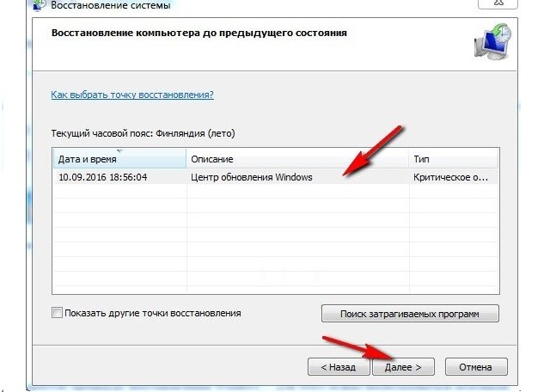Go back with the '< Назад' button
The width and height of the screenshot is (550, 392).
pyautogui.click(x=339, y=367)
